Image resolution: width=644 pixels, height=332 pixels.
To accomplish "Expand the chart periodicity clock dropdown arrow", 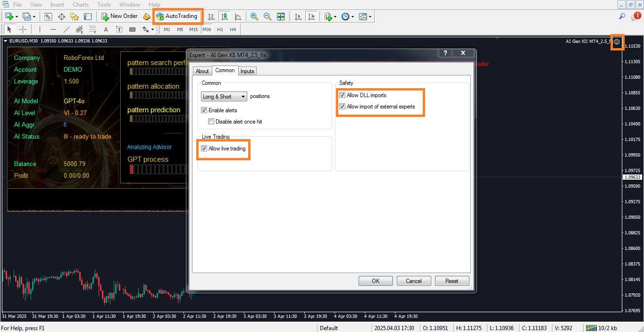I will (x=353, y=17).
